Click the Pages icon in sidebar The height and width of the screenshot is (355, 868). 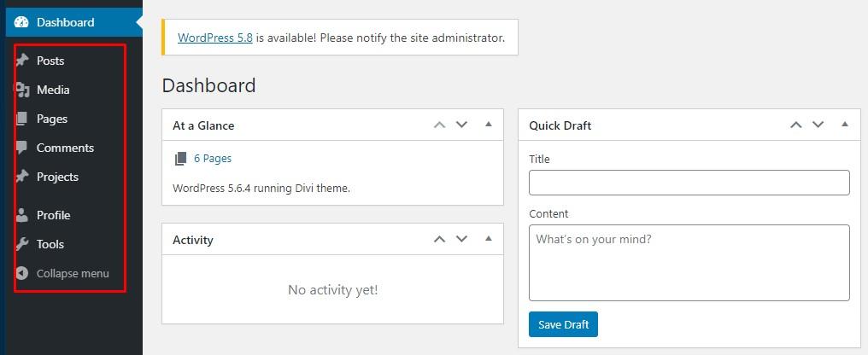[21, 119]
